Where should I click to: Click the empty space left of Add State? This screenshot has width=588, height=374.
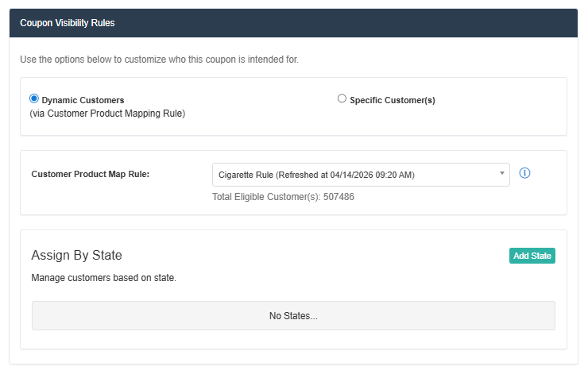click(318, 255)
